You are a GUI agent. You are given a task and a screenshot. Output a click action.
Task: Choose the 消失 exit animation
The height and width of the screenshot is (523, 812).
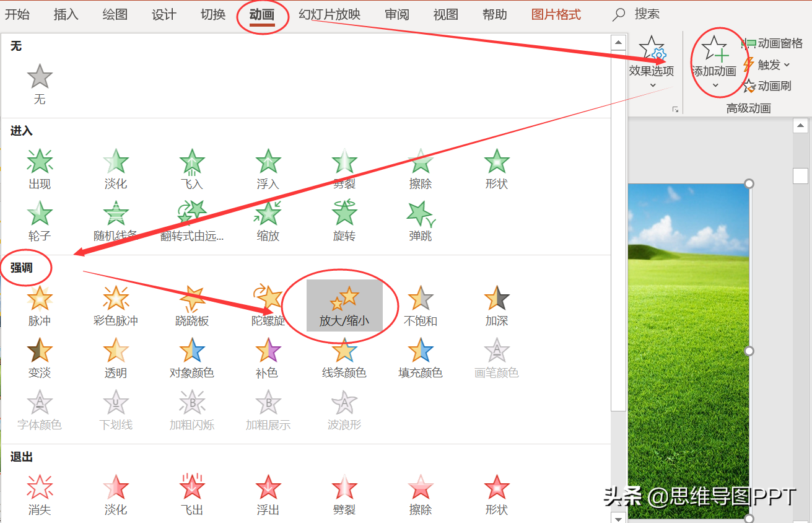pos(40,494)
